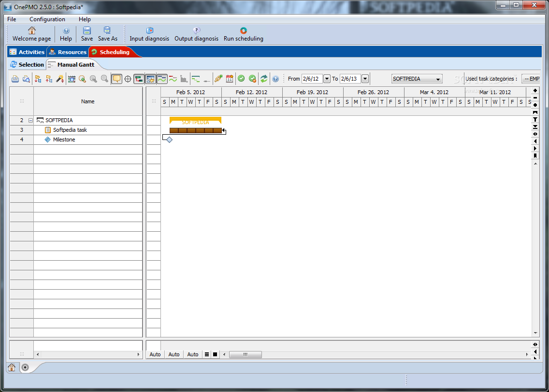Click the Gantt horizontal scrollbar thumb
Viewport: 549px width, 392px height.
pos(245,354)
